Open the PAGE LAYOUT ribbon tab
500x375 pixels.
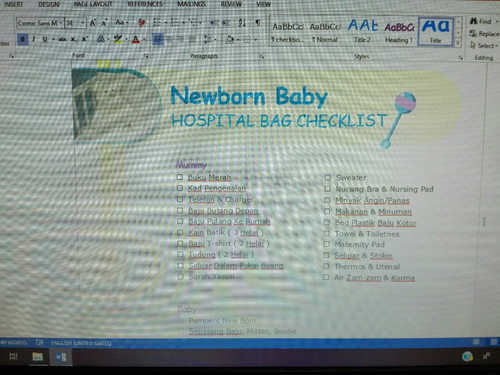(x=93, y=5)
